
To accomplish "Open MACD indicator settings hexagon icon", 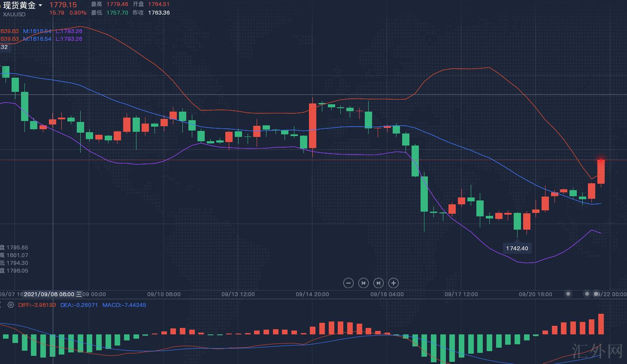I will (11, 305).
